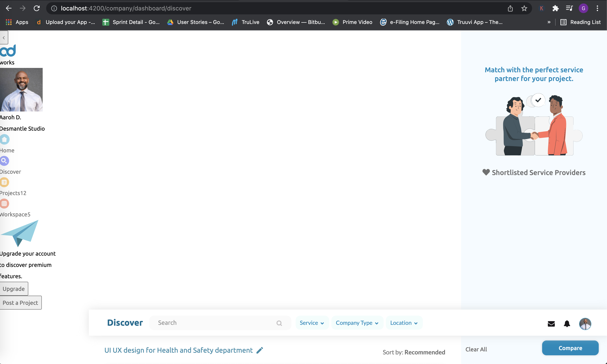Open the Workspace grid icon in sidebar

4,204
